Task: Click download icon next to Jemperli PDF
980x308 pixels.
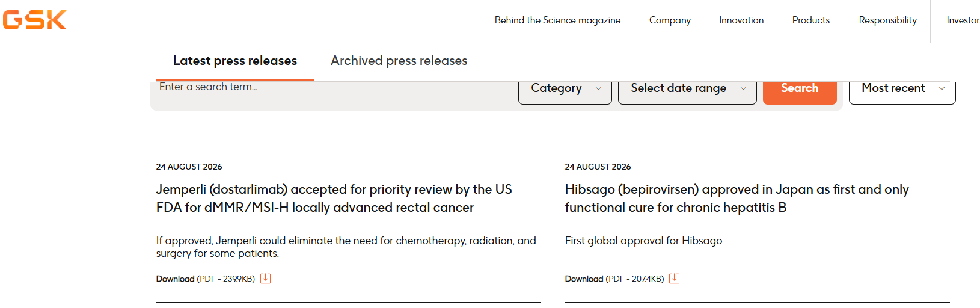Action: pyautogui.click(x=265, y=279)
